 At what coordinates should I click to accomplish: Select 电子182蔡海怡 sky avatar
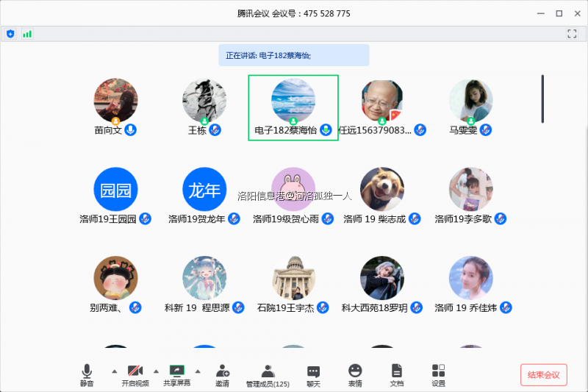293,101
